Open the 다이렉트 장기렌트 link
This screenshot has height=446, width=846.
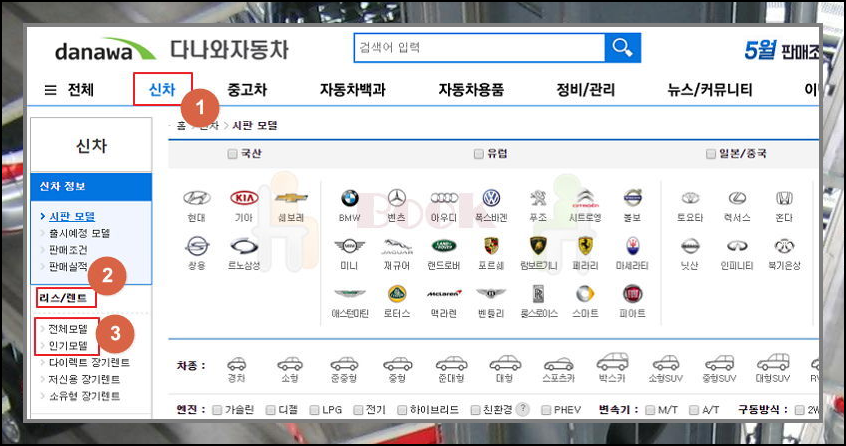[x=89, y=362]
